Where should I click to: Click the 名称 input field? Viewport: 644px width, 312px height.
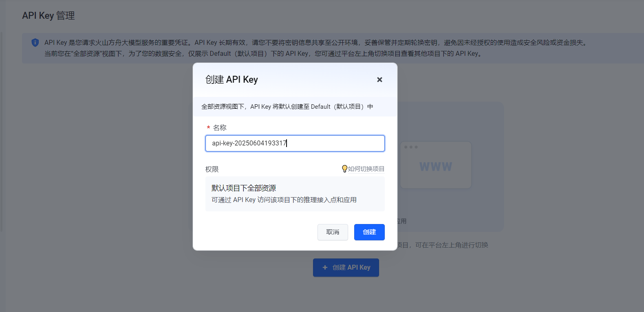[295, 143]
